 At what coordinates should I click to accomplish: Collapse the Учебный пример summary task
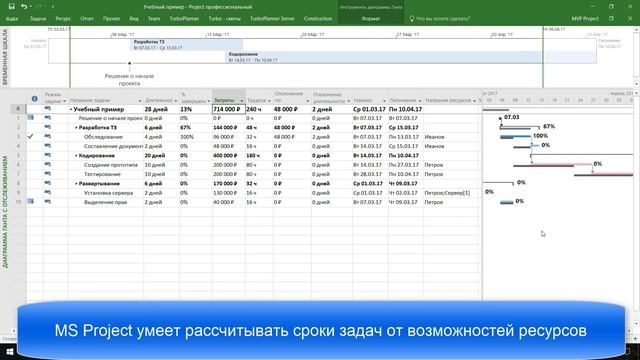tap(71, 109)
